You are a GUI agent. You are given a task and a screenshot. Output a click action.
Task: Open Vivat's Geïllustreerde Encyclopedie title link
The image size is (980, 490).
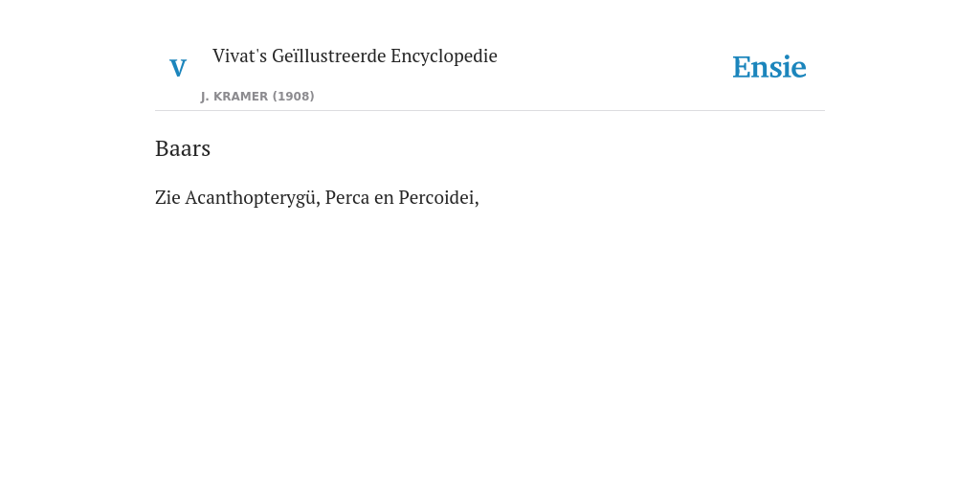click(x=354, y=56)
